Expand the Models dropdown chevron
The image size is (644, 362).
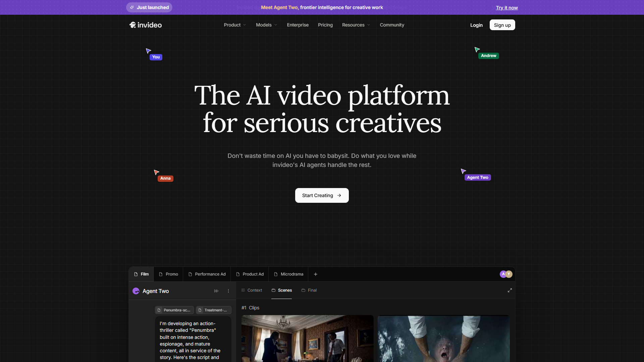276,25
